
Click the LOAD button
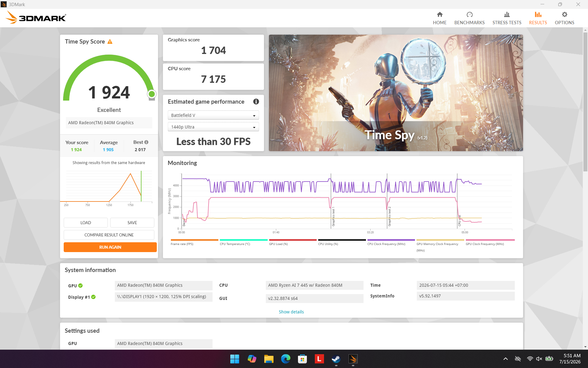click(x=86, y=223)
